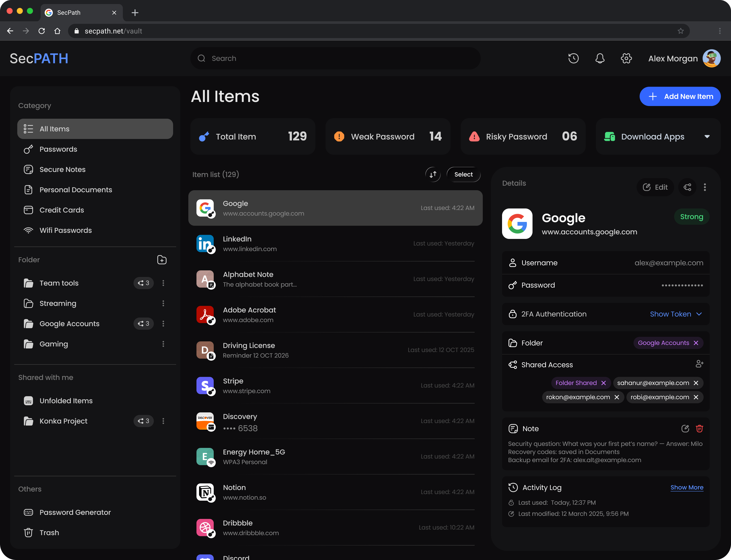Screen dimensions: 731x560
Task: Click the Search input field
Action: click(335, 58)
